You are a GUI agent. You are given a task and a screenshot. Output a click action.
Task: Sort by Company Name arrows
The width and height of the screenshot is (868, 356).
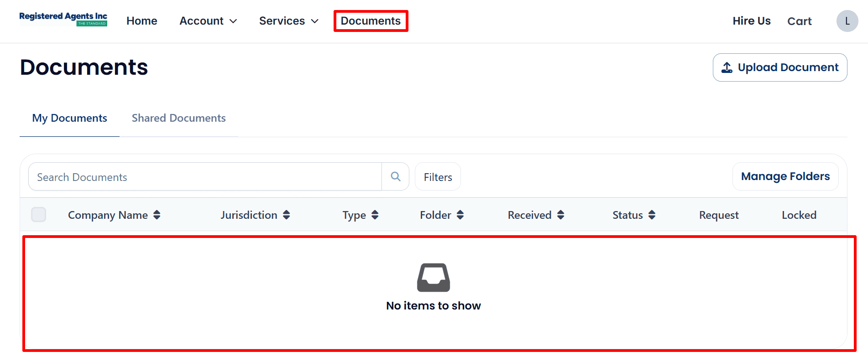pyautogui.click(x=157, y=215)
